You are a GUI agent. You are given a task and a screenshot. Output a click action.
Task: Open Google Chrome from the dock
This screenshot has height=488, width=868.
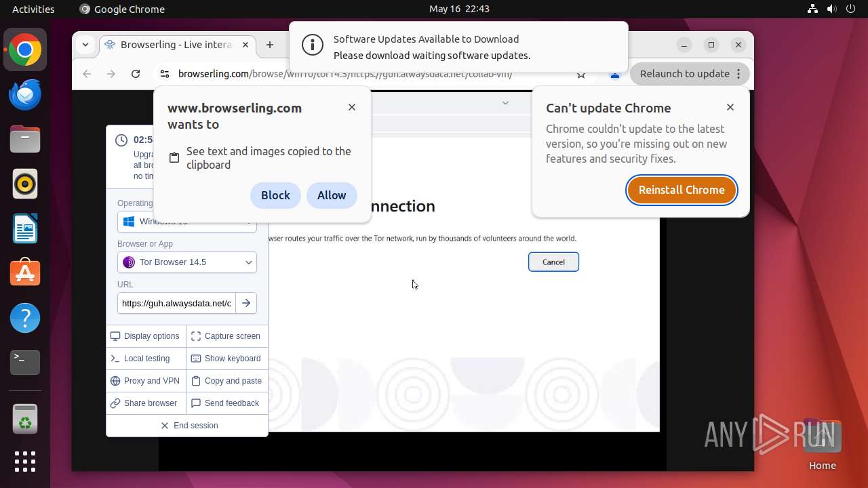point(25,49)
